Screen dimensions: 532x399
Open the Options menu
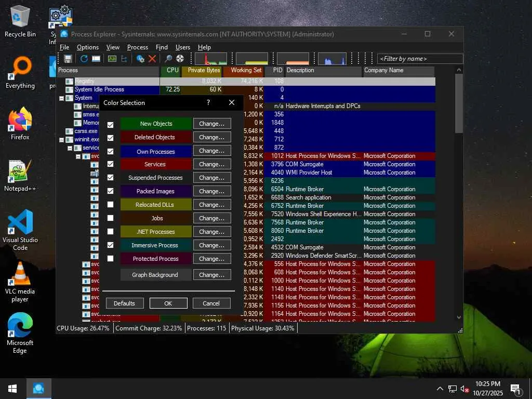87,47
